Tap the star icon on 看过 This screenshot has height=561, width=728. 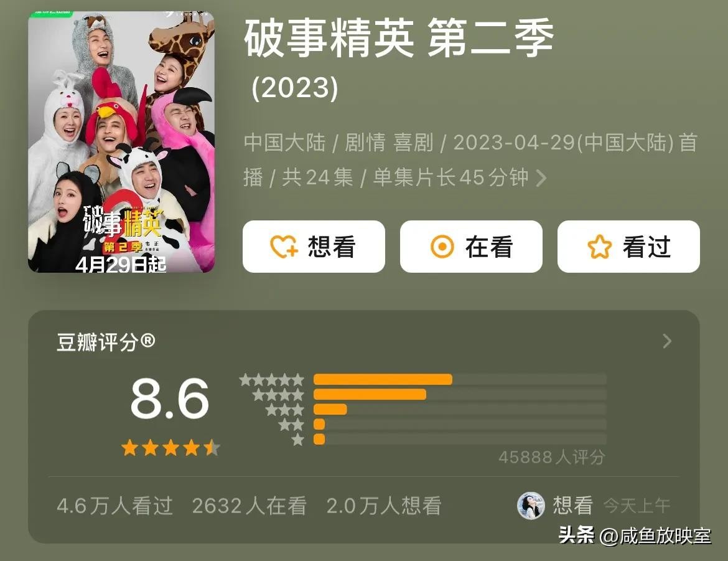click(x=599, y=247)
